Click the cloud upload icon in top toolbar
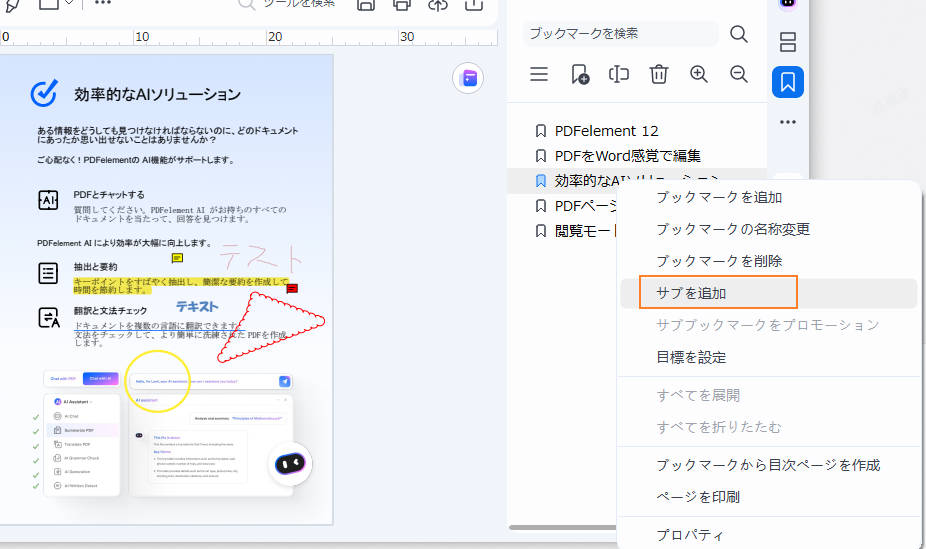The height and width of the screenshot is (549, 926). [x=438, y=5]
